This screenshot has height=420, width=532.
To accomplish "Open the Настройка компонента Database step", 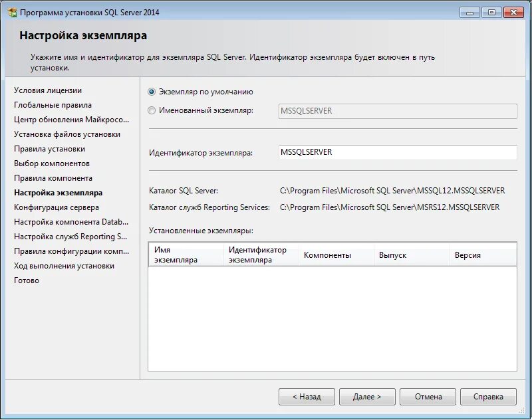I will pyautogui.click(x=71, y=222).
